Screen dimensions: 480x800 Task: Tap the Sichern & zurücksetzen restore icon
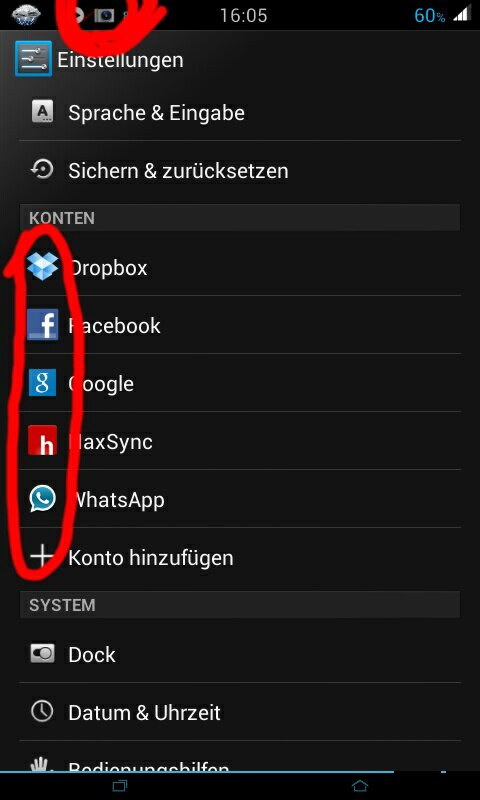coord(42,170)
